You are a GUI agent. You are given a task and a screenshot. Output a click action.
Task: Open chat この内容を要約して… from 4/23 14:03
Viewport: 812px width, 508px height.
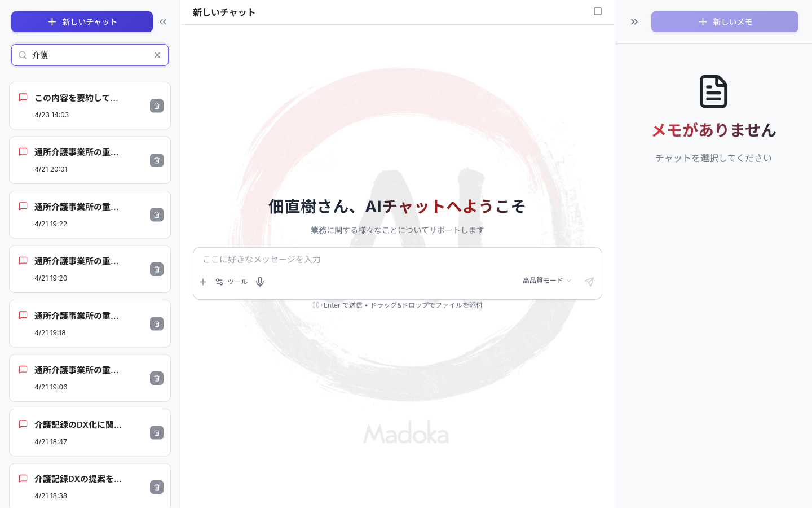click(x=90, y=106)
